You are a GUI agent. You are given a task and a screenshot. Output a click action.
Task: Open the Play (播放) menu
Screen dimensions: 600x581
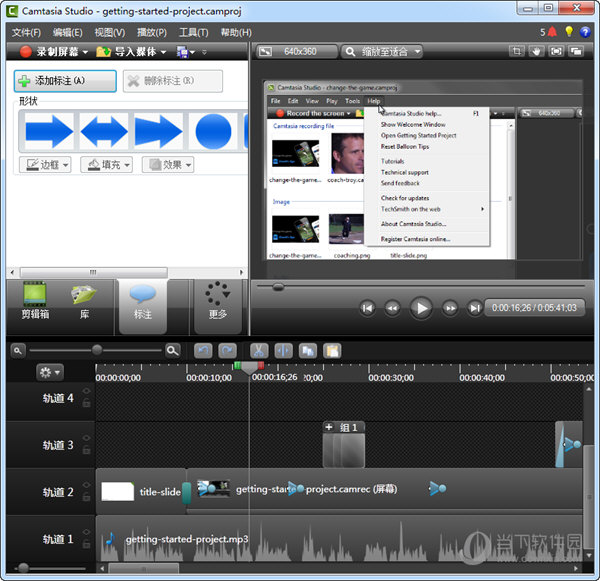tap(152, 33)
